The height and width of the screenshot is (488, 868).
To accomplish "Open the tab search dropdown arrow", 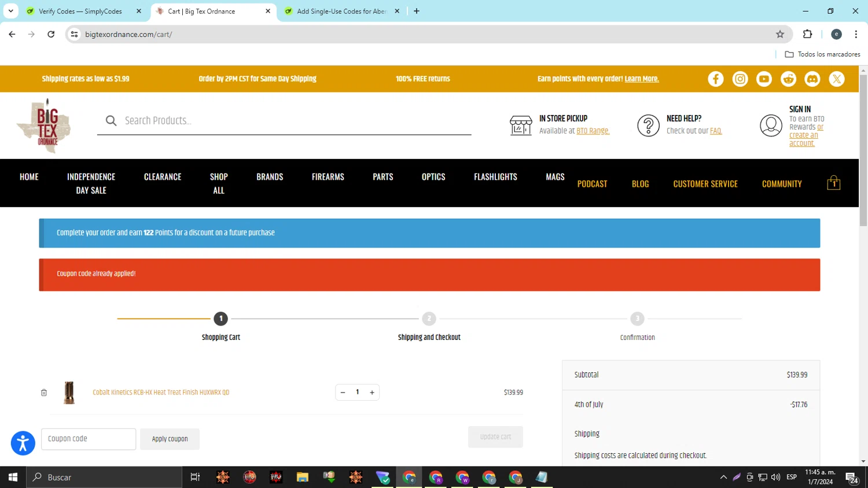I will pyautogui.click(x=10, y=11).
